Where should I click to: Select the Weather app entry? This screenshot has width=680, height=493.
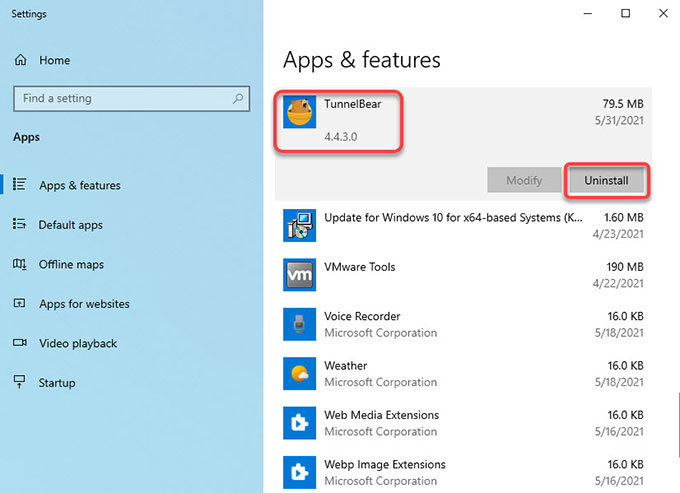[463, 374]
